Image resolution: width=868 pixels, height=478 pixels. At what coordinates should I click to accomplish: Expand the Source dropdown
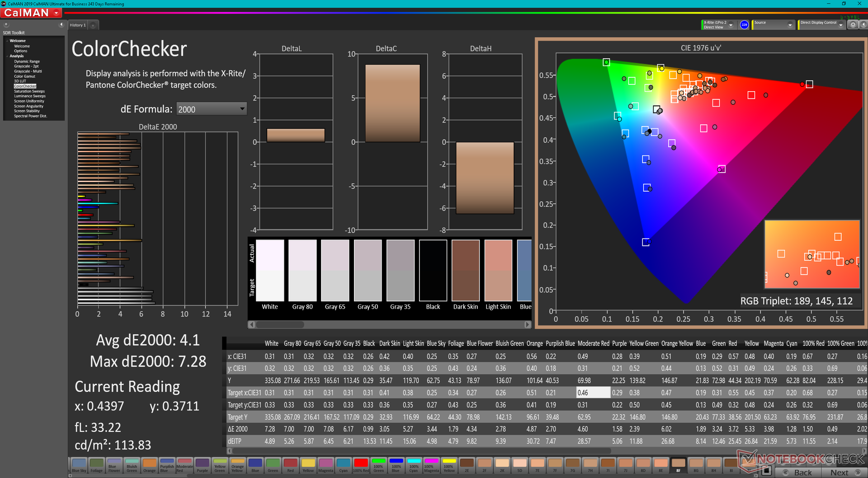pyautogui.click(x=790, y=25)
